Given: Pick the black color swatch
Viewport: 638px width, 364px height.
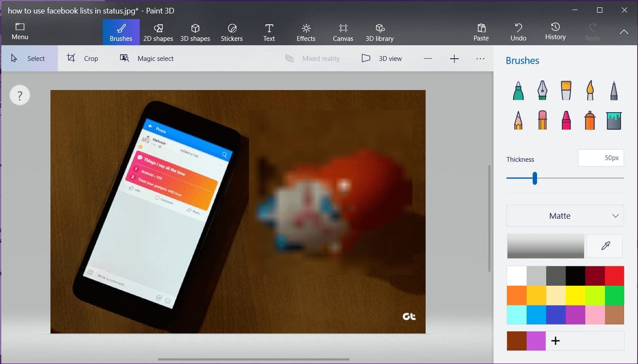Looking at the screenshot, I should pyautogui.click(x=575, y=276).
